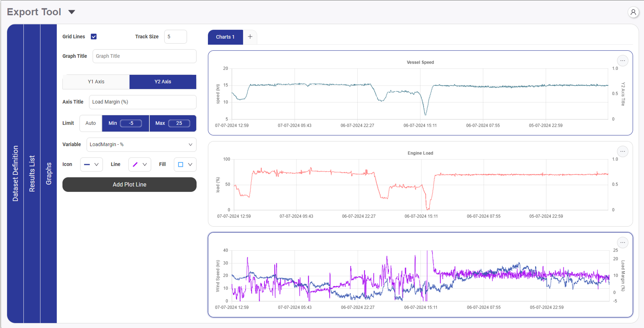Select the Y2 Axis toggle
Viewport: 644px width, 328px height.
pos(163,82)
